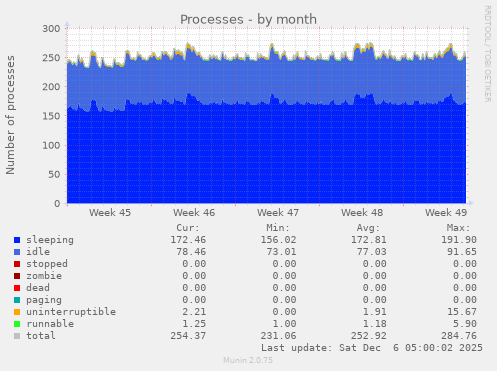Click sleeping current value 172.46
Viewport: 497px width, 371px height.
[x=188, y=240]
